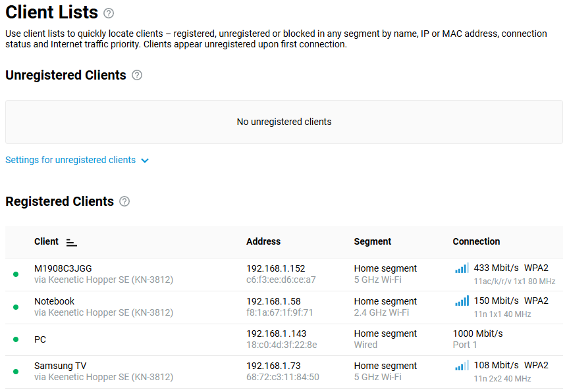Click help icon beside Unregistered Clients heading
Screen dimensions: 567x392
pyautogui.click(x=137, y=75)
